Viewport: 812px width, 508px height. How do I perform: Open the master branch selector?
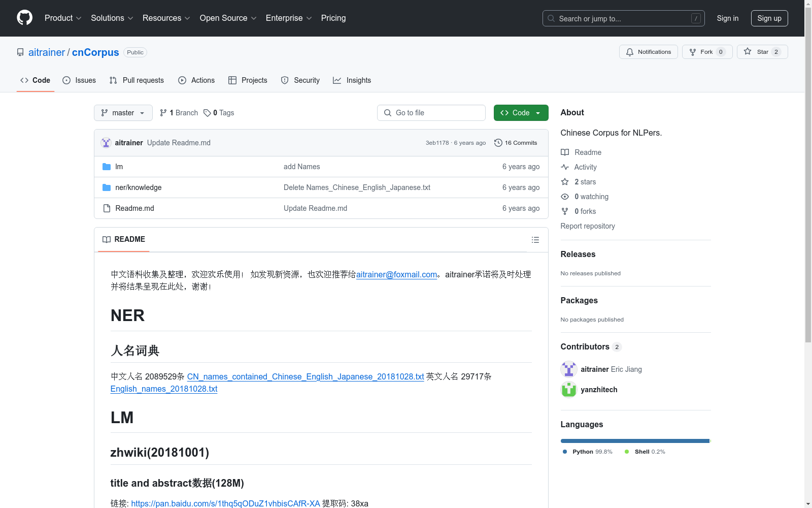point(123,113)
